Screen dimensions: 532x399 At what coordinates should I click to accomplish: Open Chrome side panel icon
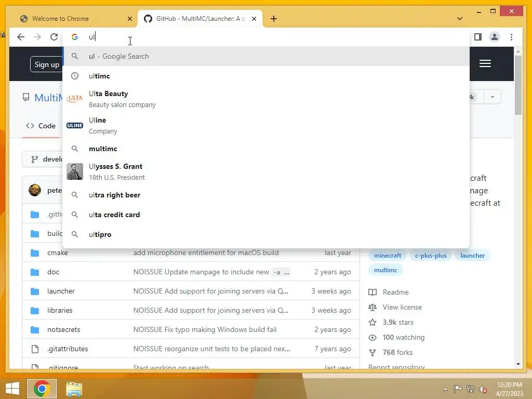pos(478,37)
